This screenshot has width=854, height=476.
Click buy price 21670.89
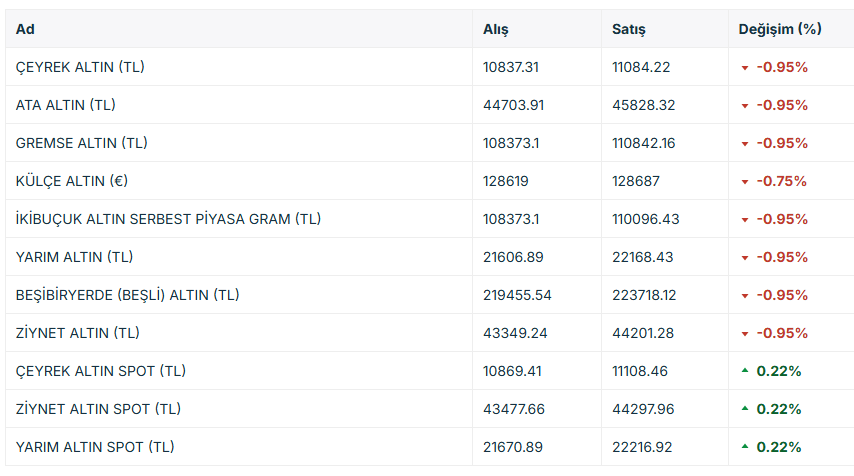click(513, 447)
